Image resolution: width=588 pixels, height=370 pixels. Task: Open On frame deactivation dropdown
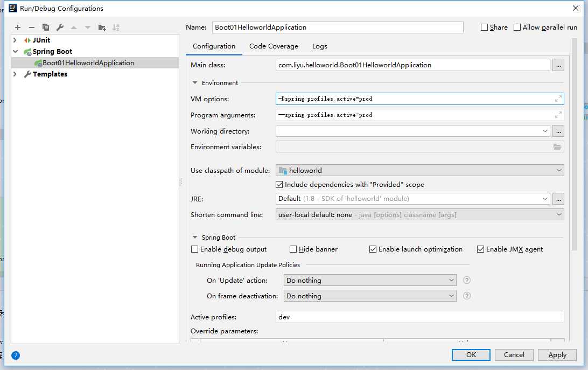[370, 296]
